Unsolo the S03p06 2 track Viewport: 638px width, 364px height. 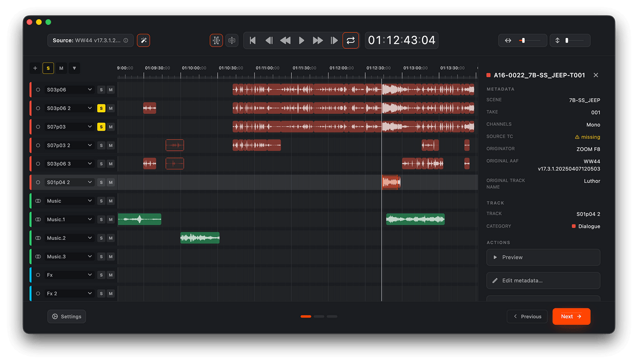click(x=101, y=108)
